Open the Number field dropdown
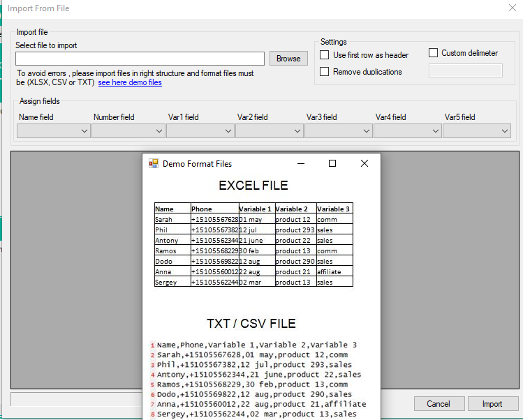 tap(128, 130)
